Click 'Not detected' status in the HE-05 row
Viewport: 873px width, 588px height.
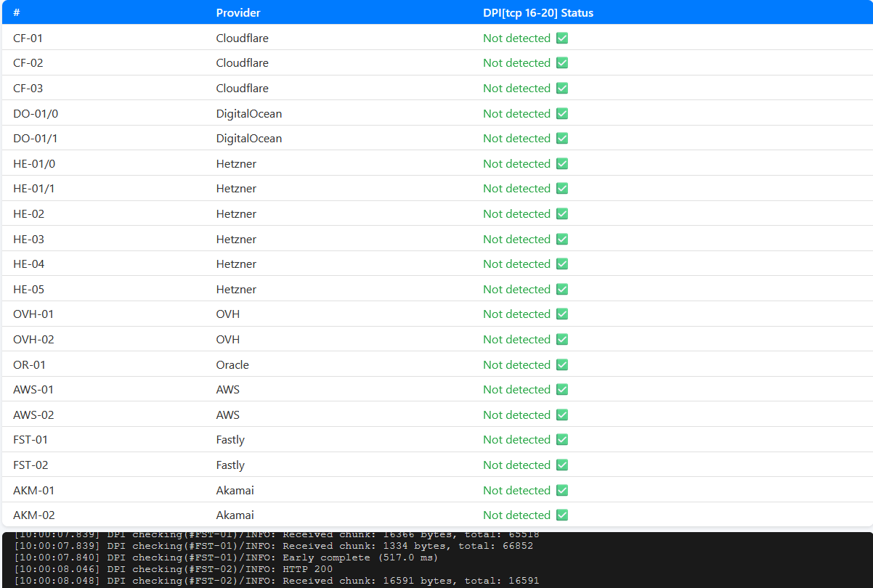(517, 289)
